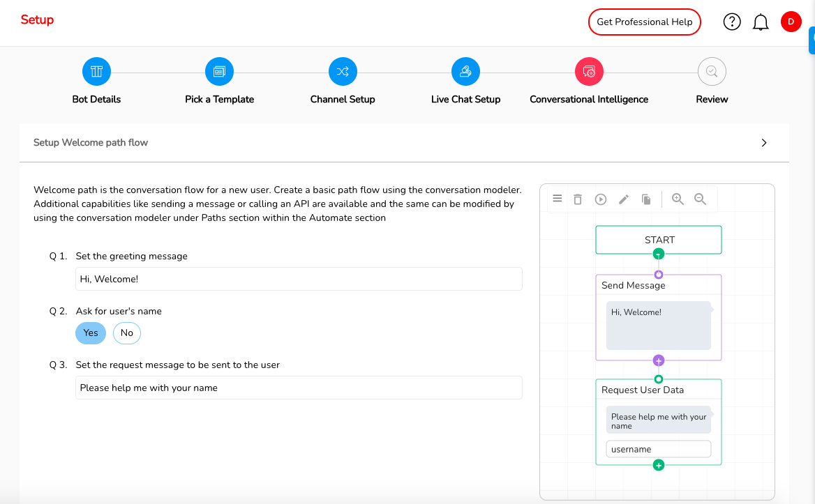The image size is (815, 504).
Task: Go to the Pick a Template step icon
Action: point(219,72)
